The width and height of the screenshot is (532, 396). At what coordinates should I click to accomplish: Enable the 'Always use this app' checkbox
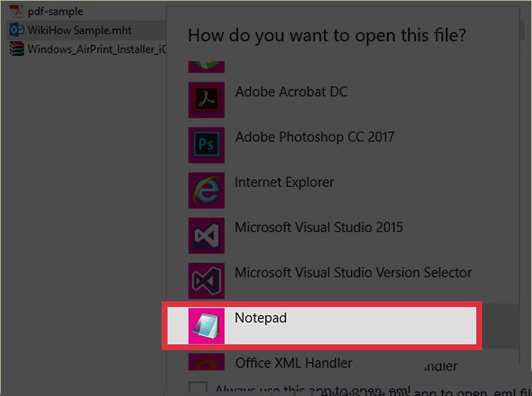coord(197,388)
